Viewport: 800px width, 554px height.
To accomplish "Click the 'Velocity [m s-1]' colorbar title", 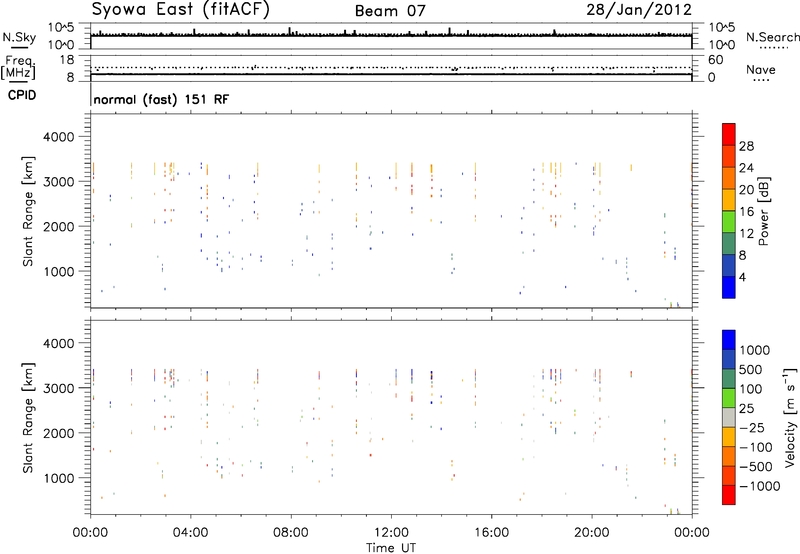I will [x=790, y=417].
